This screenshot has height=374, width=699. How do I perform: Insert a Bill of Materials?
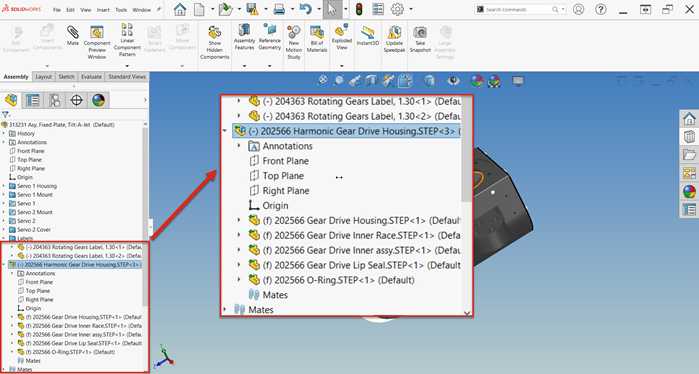coord(317,39)
